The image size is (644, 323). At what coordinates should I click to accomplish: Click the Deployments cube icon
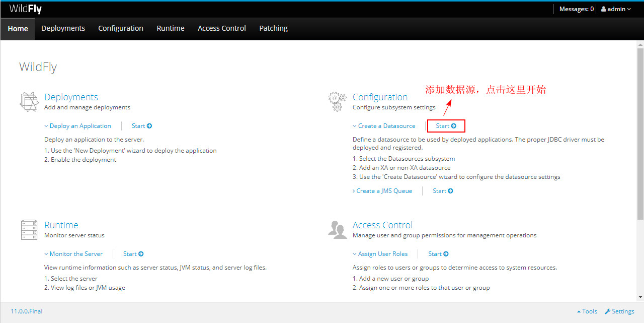pyautogui.click(x=29, y=102)
